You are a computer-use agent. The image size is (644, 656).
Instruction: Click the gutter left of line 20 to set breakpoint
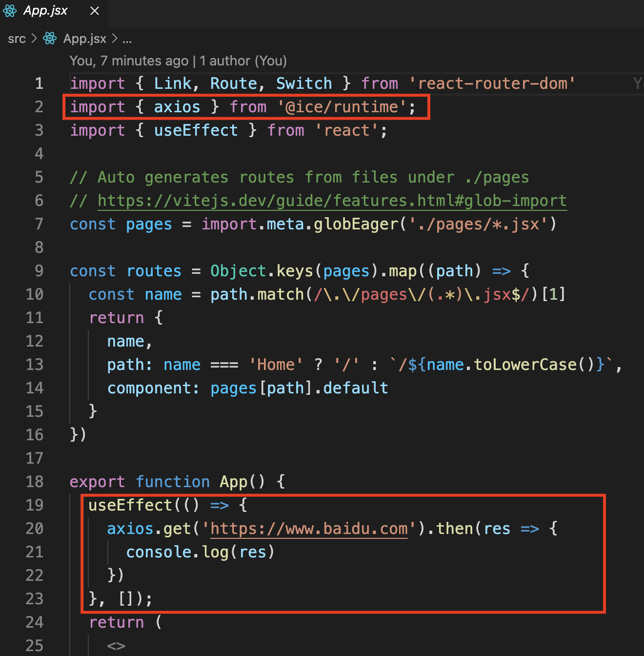point(59,528)
